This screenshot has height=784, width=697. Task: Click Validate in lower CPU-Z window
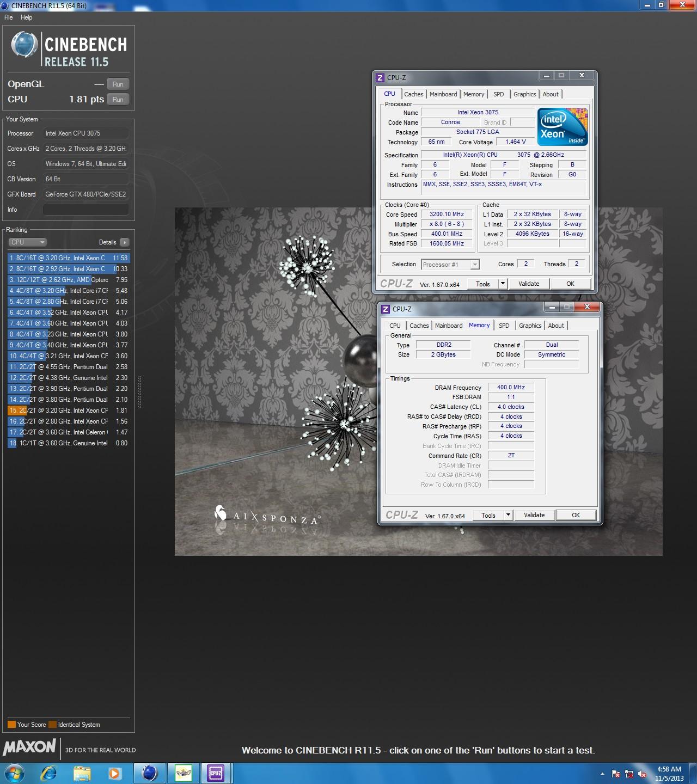click(534, 515)
